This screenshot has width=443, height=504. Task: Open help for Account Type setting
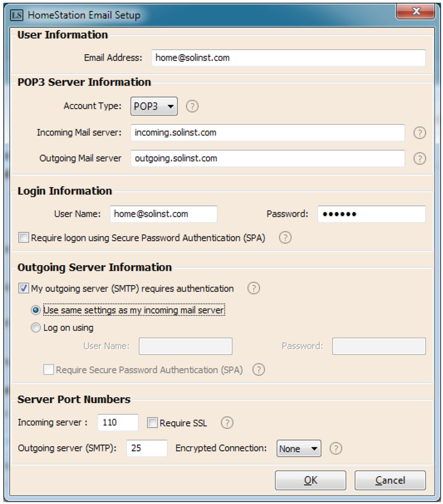click(x=192, y=106)
